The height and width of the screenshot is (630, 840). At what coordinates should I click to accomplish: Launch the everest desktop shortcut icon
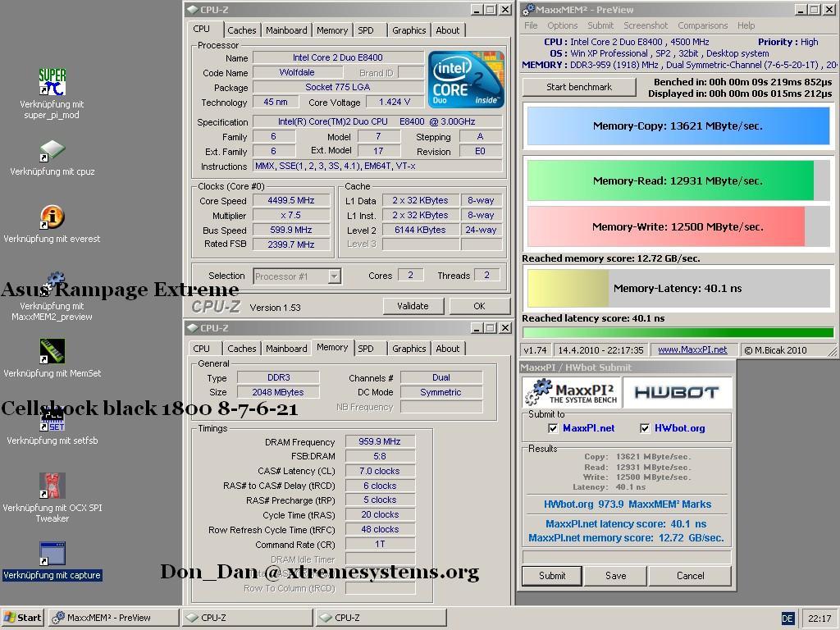(52, 217)
